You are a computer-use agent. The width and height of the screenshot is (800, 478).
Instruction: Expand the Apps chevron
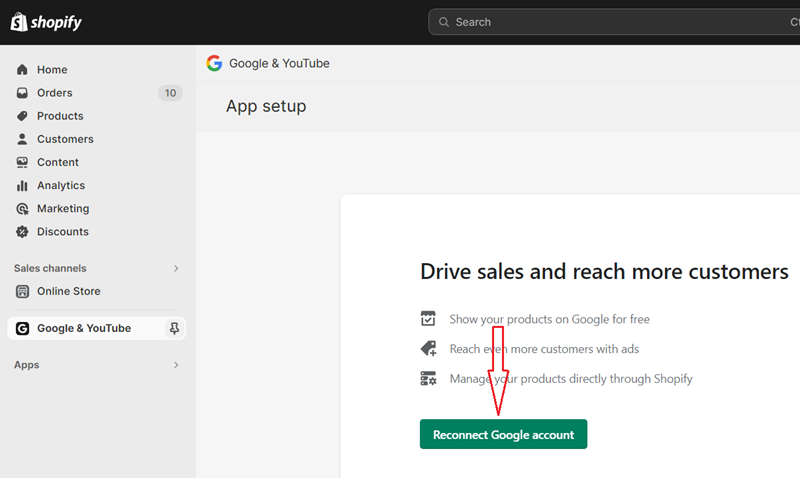(x=176, y=365)
